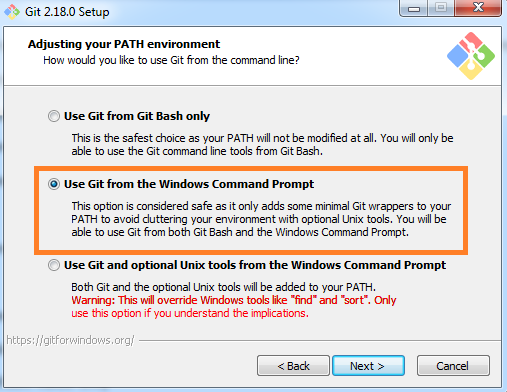Cancel the Git setup
The width and height of the screenshot is (507, 392).
453,366
